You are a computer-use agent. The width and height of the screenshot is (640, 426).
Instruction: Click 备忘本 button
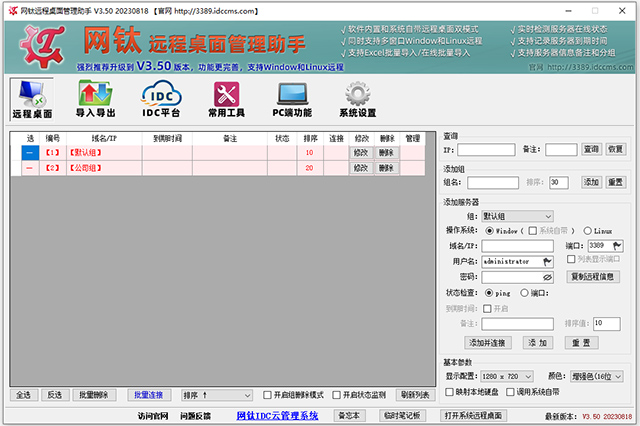coord(349,415)
